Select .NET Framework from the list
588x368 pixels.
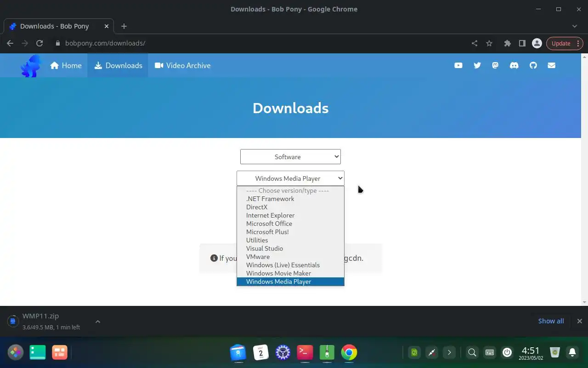point(290,199)
